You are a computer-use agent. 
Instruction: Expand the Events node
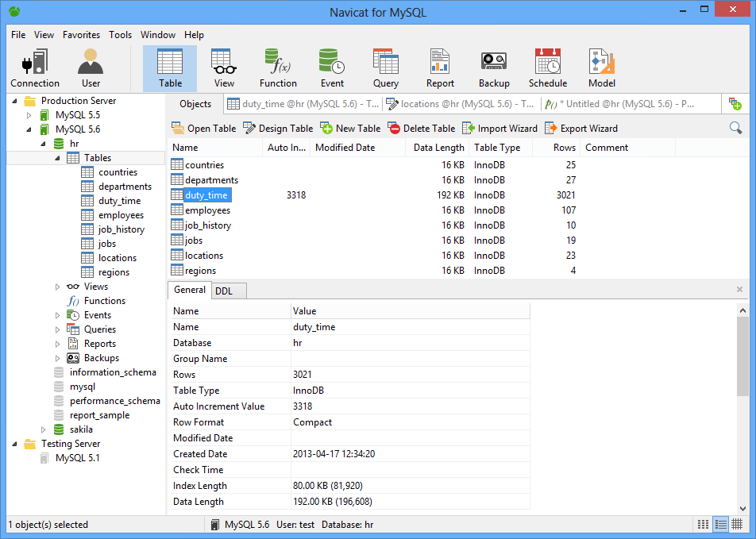pos(57,315)
